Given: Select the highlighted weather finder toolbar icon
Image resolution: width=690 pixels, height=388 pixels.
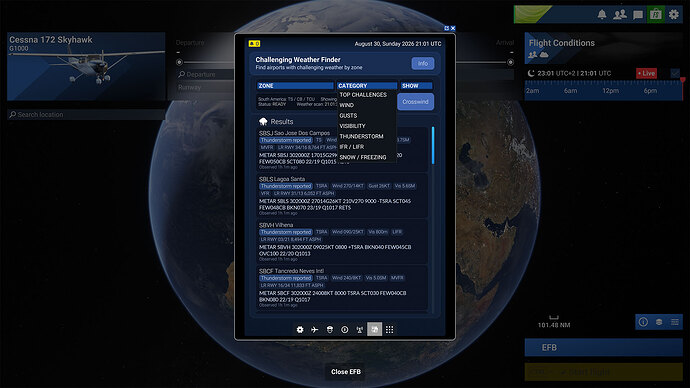Looking at the screenshot, I should click(x=374, y=329).
